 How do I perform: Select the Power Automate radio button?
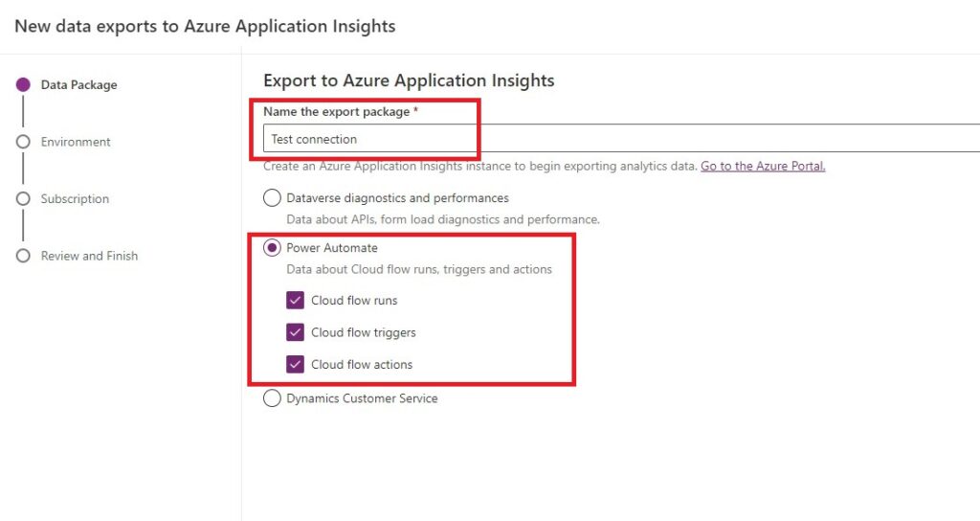pyautogui.click(x=272, y=248)
